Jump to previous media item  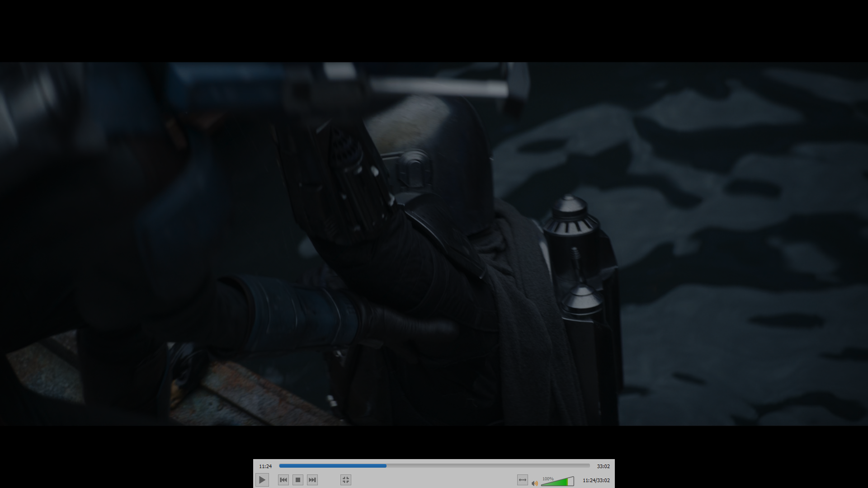(x=283, y=480)
